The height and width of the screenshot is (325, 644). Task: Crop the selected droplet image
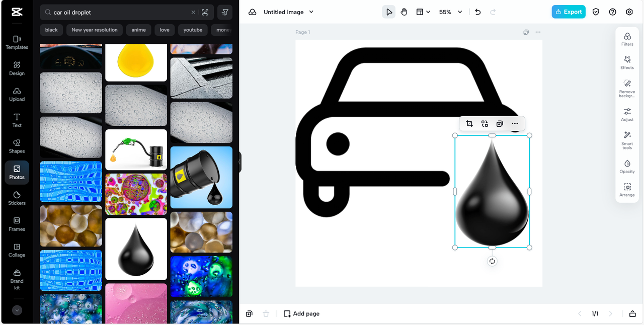(469, 124)
